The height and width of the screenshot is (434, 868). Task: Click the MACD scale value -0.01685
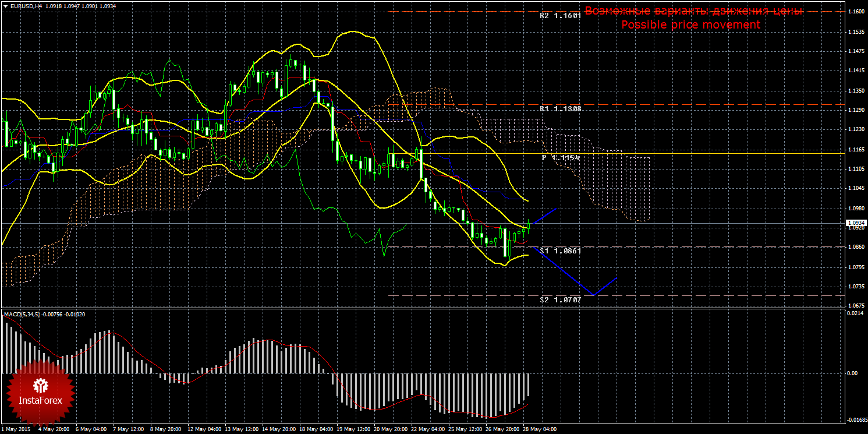(854, 419)
